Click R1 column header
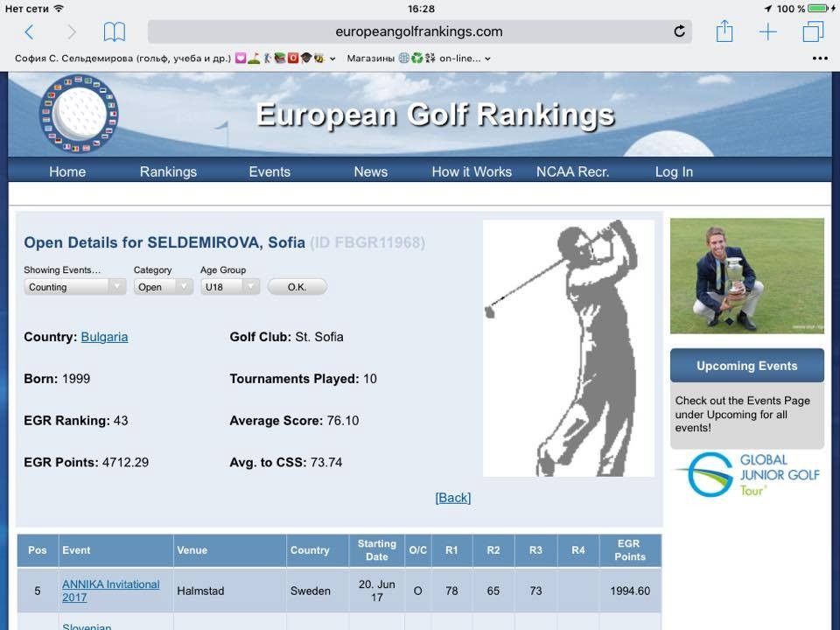840x630 pixels. (451, 550)
